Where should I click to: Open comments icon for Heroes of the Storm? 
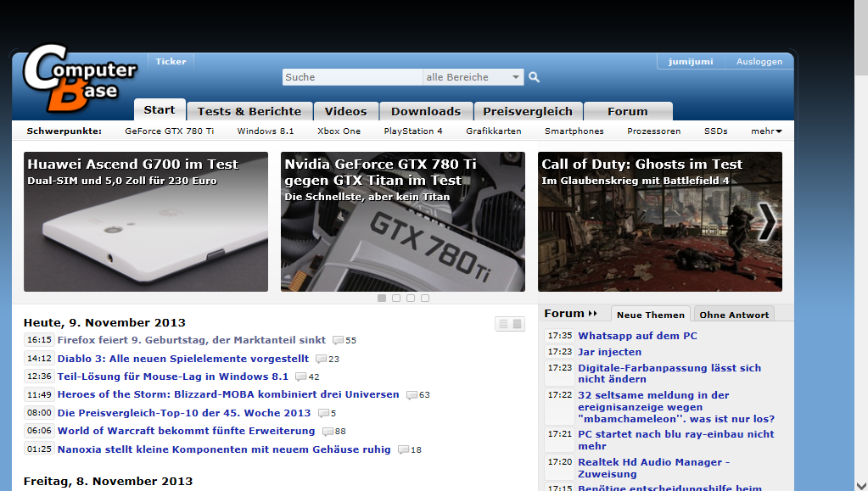point(412,395)
